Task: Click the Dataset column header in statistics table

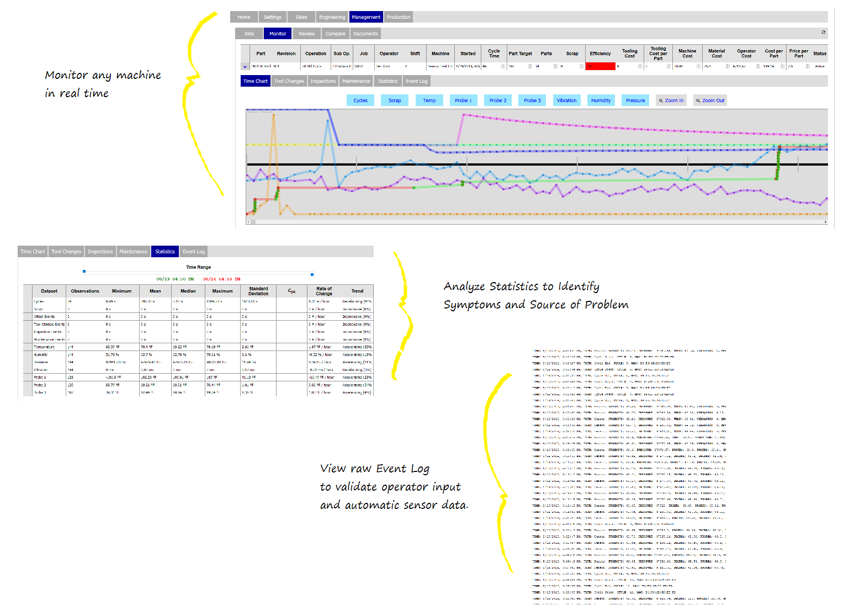Action: 49,291
